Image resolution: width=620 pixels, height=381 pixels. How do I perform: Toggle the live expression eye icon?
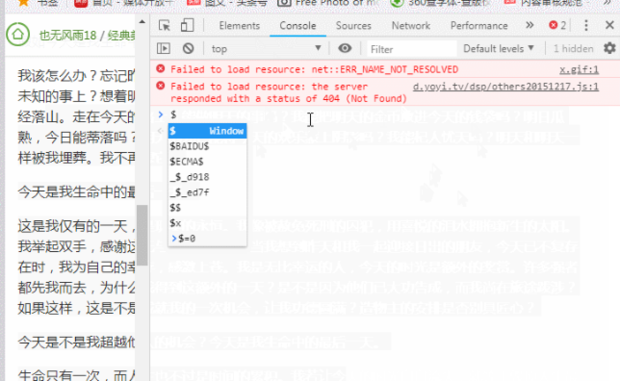coord(345,48)
